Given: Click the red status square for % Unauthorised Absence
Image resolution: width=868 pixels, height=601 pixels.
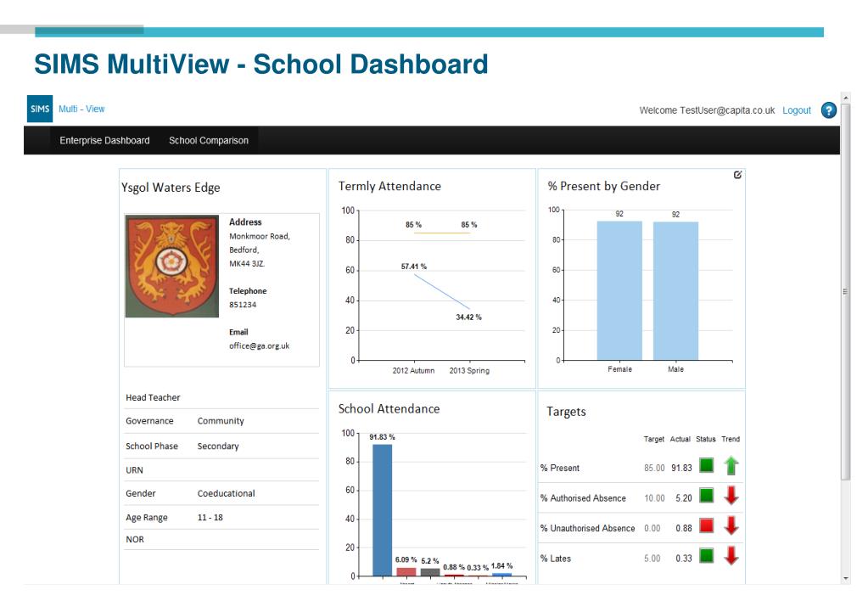Looking at the screenshot, I should pos(706,525).
